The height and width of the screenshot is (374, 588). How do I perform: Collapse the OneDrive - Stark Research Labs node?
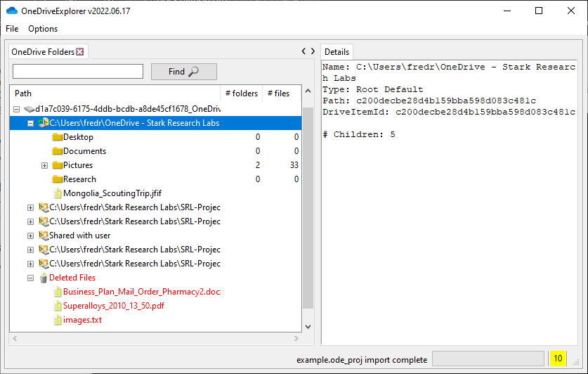[x=31, y=124]
